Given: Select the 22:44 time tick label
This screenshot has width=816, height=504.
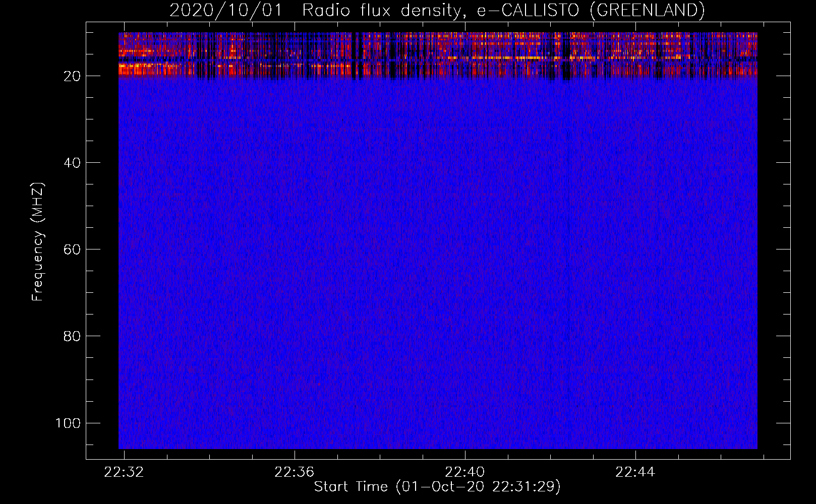Looking at the screenshot, I should point(635,472).
